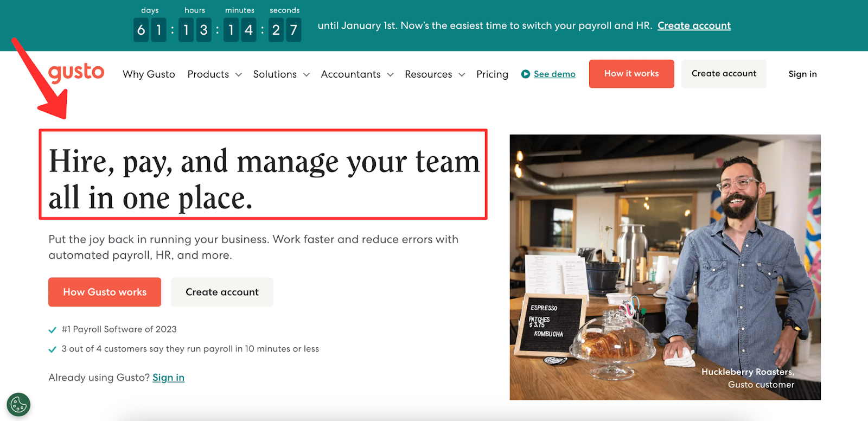868x421 pixels.
Task: Click Create account link in the top banner
Action: pyautogui.click(x=694, y=25)
